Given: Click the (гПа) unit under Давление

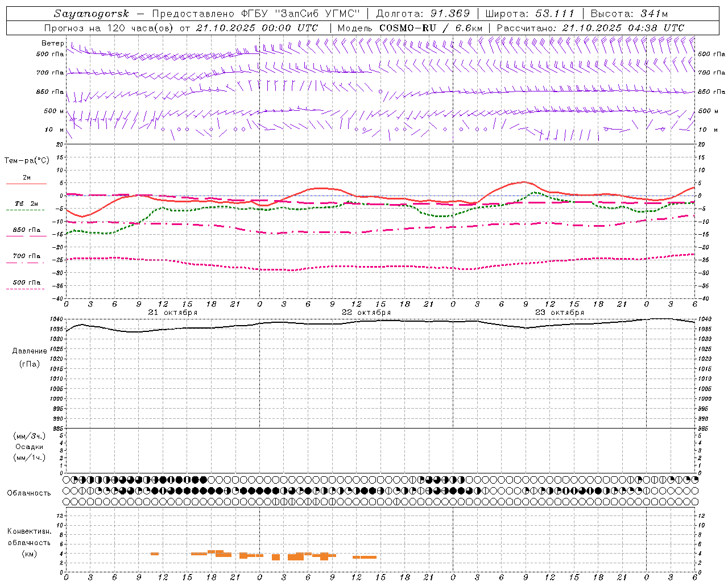Looking at the screenshot, I should 30,364.
